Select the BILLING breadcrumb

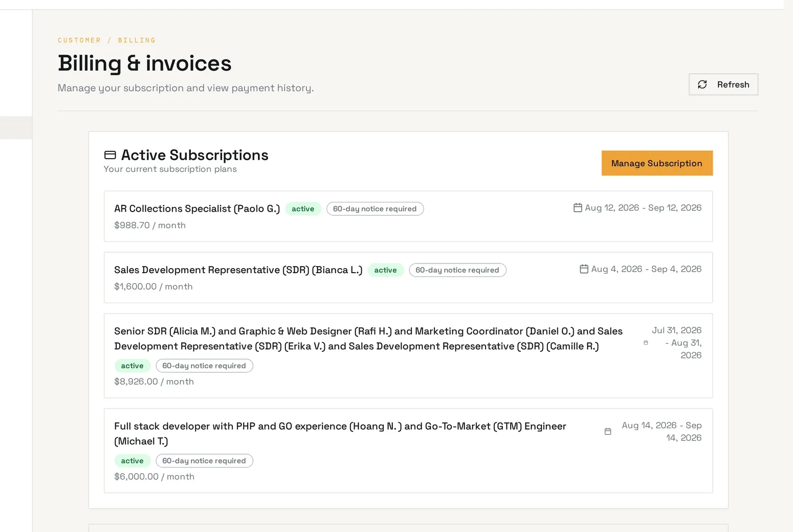(x=137, y=40)
